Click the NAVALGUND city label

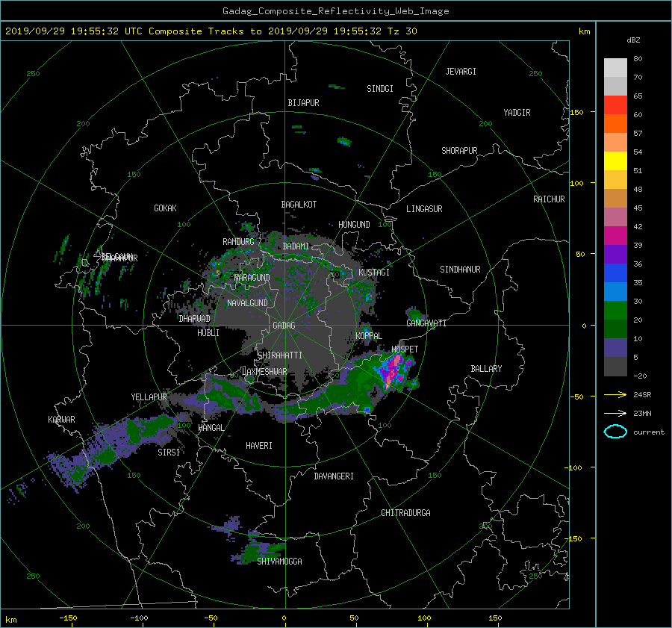coord(247,303)
